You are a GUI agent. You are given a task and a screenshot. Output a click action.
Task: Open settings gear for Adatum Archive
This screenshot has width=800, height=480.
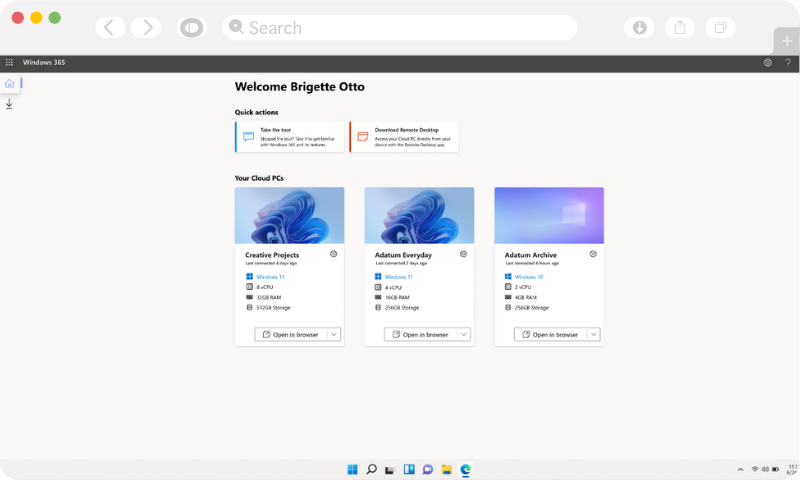click(593, 254)
